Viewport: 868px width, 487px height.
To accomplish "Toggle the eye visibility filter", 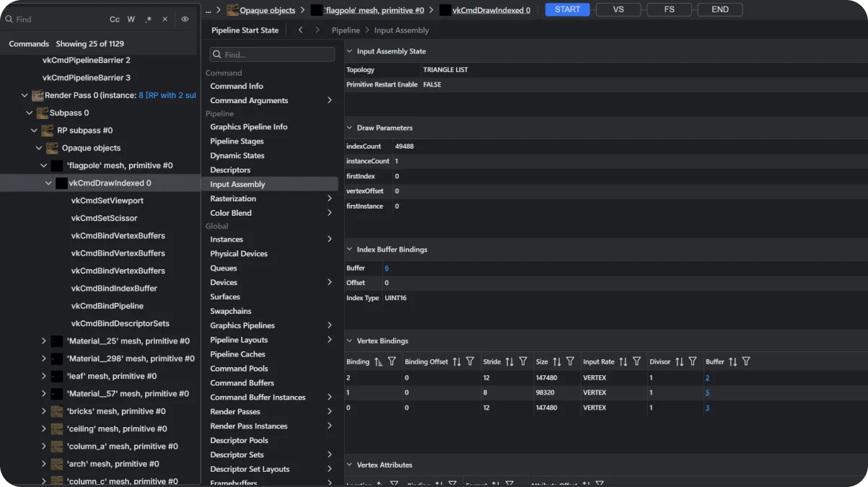I will coord(185,19).
